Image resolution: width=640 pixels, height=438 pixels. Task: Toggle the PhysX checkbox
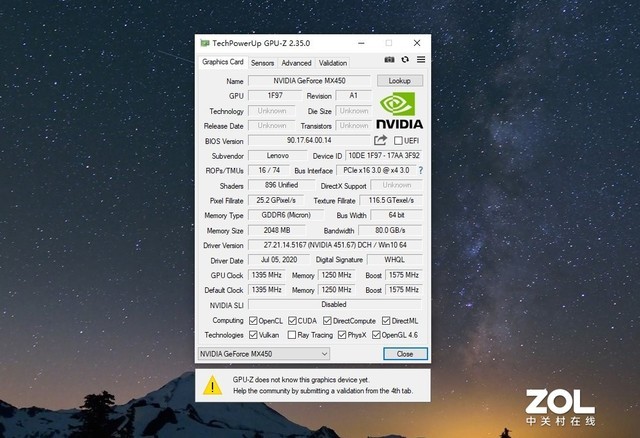point(342,335)
